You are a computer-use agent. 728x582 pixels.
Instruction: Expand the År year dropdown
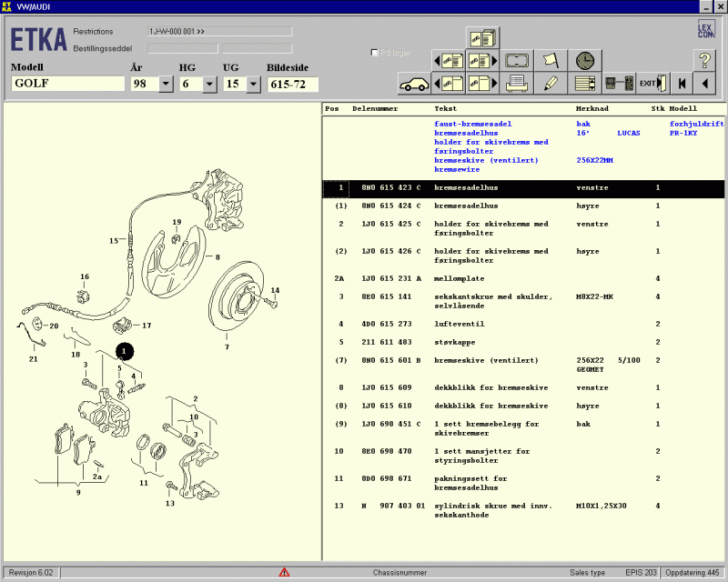[x=166, y=84]
